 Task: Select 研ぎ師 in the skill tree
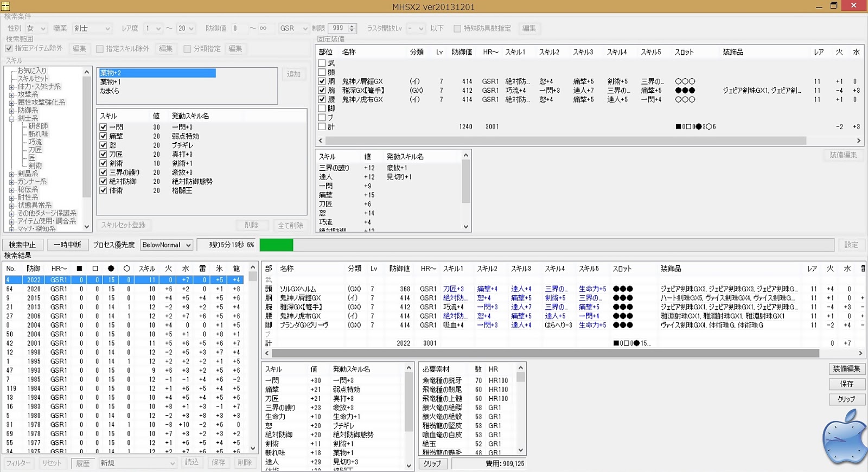(38, 126)
